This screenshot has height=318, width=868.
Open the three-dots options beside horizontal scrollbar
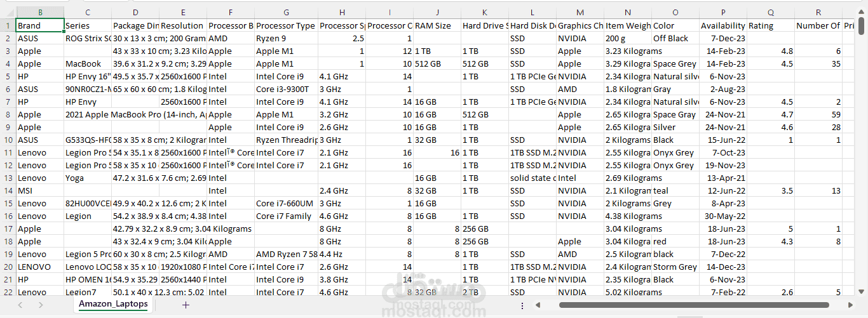pos(522,305)
